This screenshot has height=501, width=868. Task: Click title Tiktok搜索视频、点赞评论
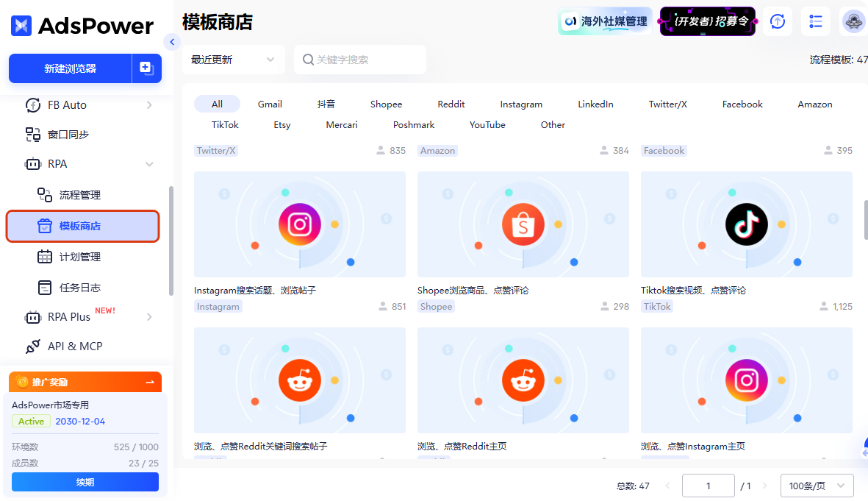(693, 291)
